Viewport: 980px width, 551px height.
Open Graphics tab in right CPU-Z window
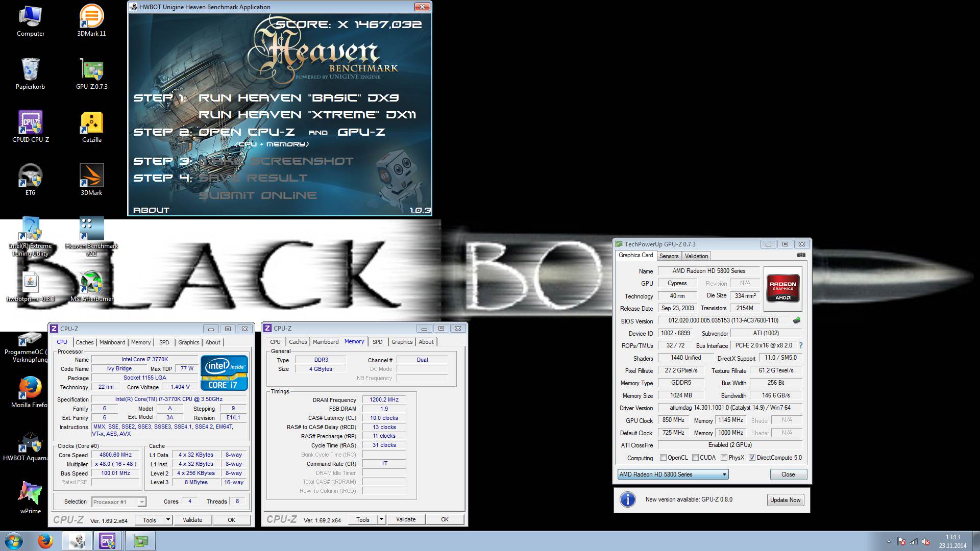click(402, 342)
